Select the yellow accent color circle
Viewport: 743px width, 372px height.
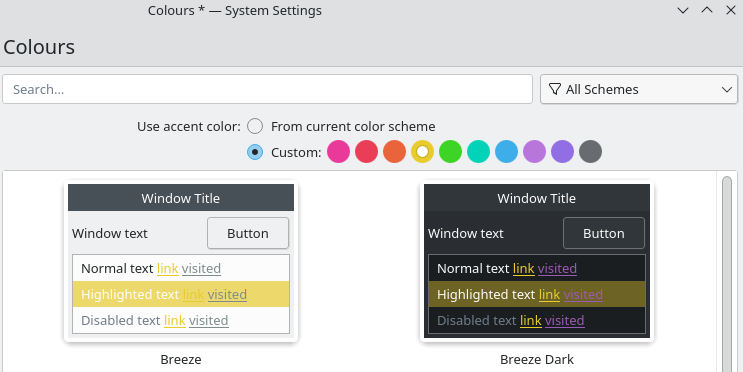click(x=422, y=152)
